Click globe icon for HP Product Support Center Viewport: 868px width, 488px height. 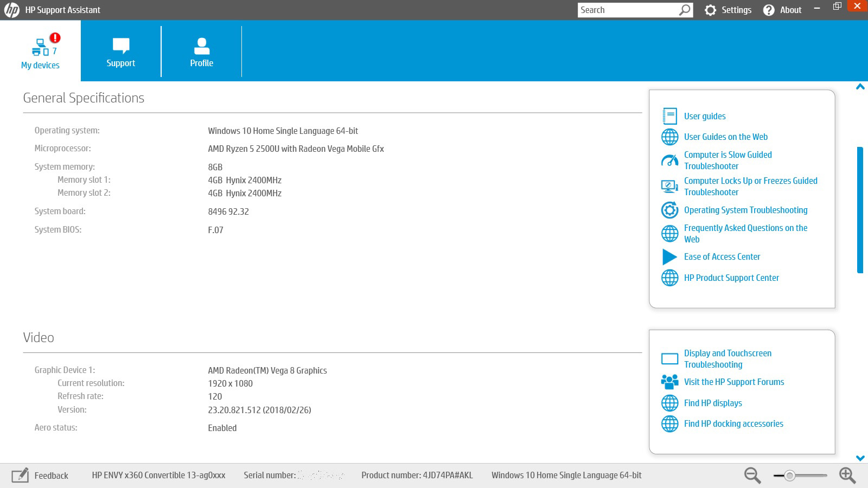[669, 278]
